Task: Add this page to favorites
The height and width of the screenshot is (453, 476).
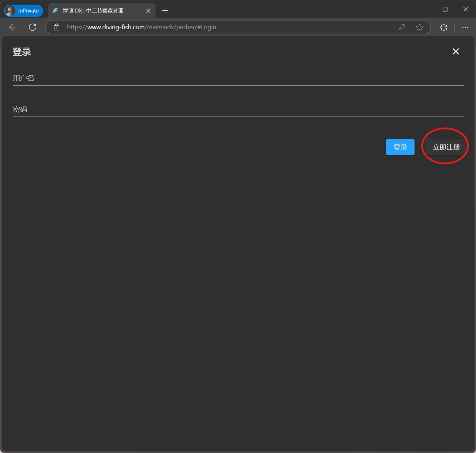Action: click(420, 27)
